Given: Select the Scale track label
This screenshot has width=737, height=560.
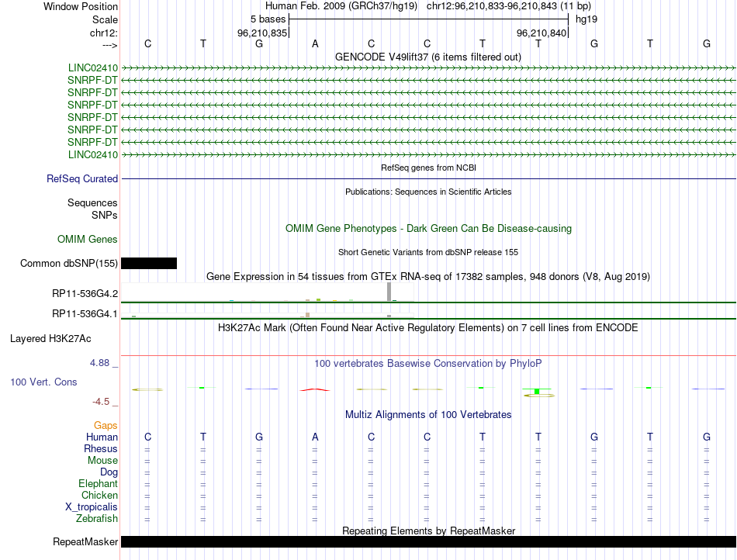Looking at the screenshot, I should coord(106,19).
